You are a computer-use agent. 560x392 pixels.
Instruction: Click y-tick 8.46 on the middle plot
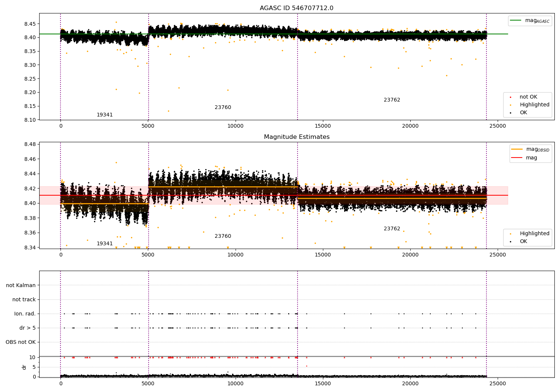click(x=30, y=159)
